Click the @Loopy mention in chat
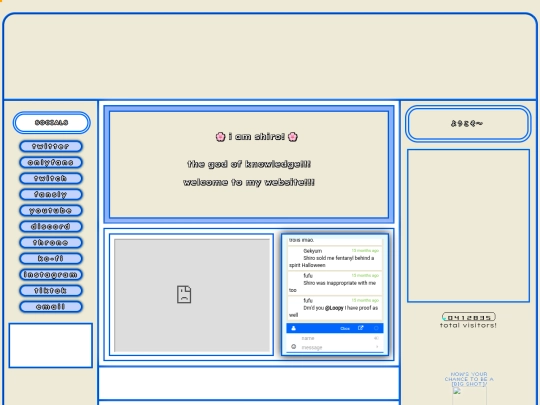540x405 pixels. coord(334,308)
